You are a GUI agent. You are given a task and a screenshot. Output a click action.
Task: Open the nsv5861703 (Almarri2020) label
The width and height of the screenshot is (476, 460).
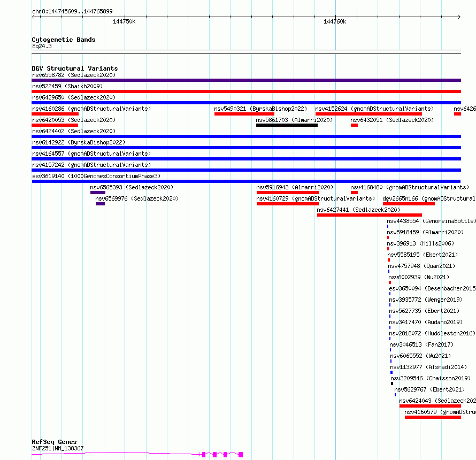click(294, 120)
